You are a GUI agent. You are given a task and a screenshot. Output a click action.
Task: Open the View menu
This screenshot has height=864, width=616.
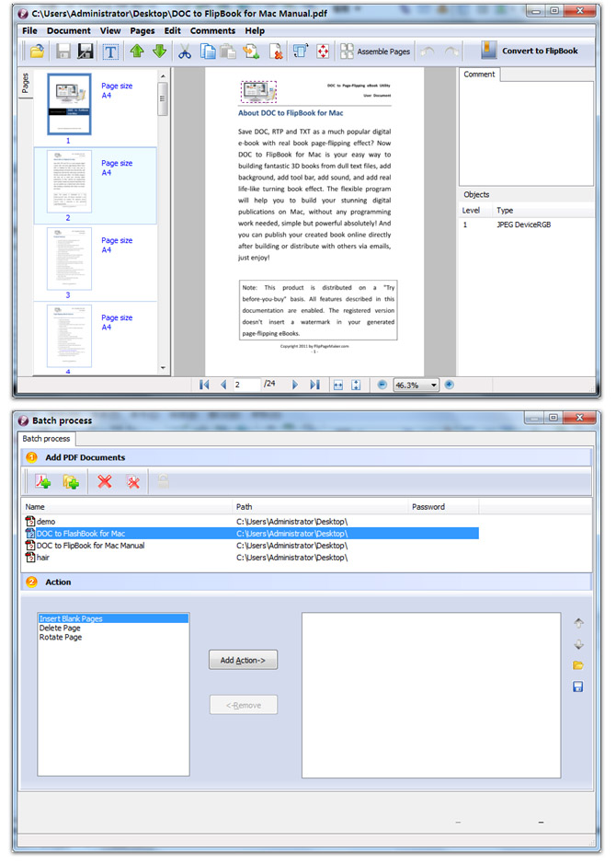coord(110,31)
